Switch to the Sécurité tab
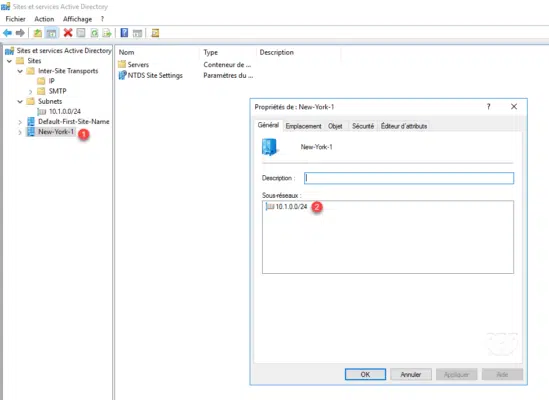The image size is (549, 400). [363, 126]
